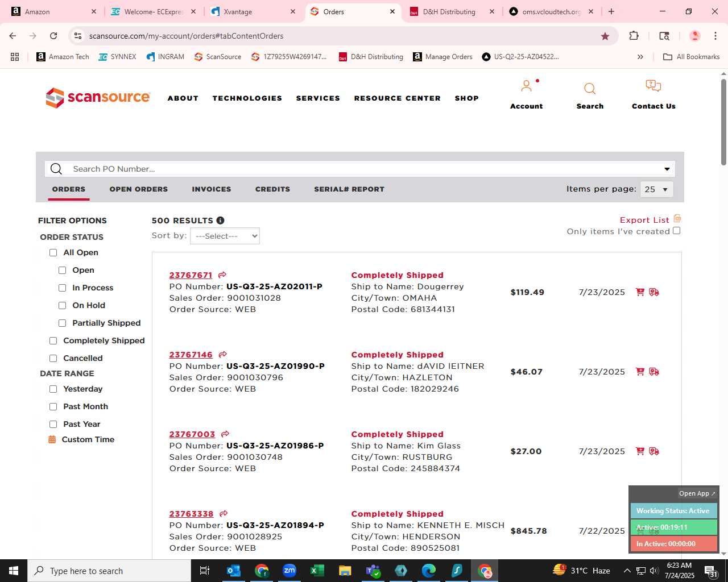
Task: Check the Yesterday date range filter
Action: [x=53, y=389]
